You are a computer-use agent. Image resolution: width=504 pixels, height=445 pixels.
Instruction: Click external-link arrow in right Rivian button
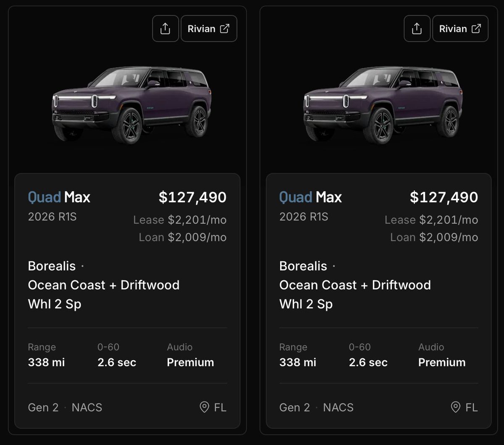tap(476, 29)
